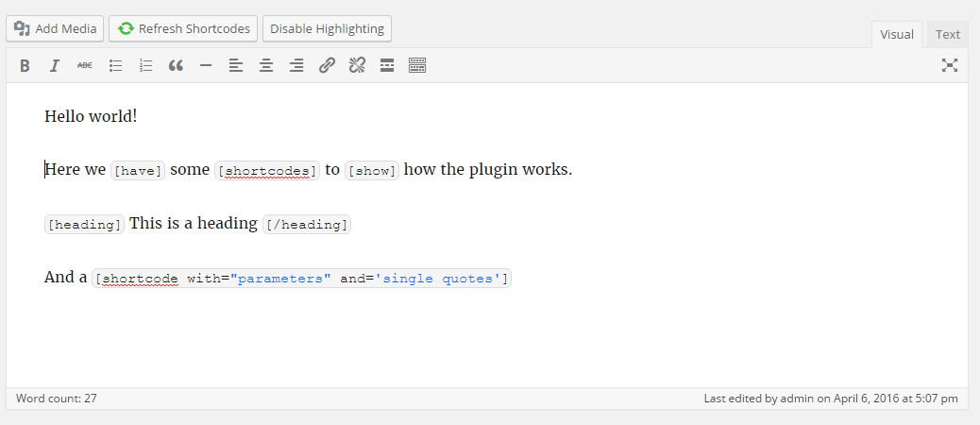Screen dimensions: 980x425
Task: Click Disable Highlighting button
Action: click(327, 28)
